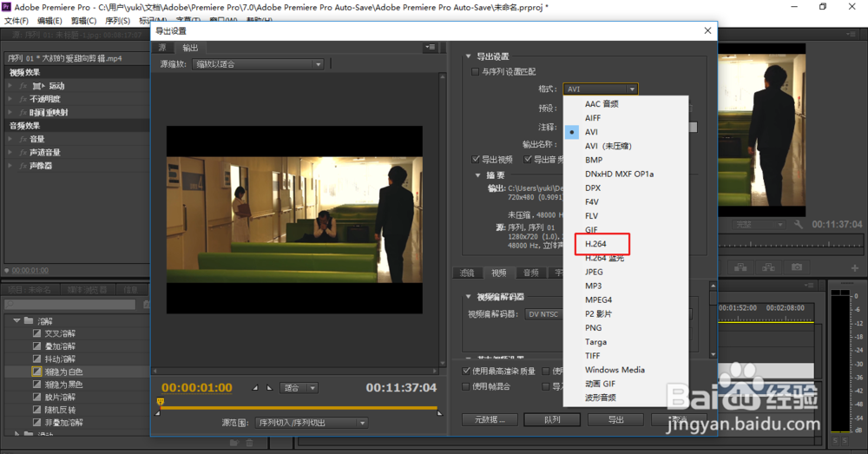
Task: Click the effects panel search field
Action: [x=70, y=304]
